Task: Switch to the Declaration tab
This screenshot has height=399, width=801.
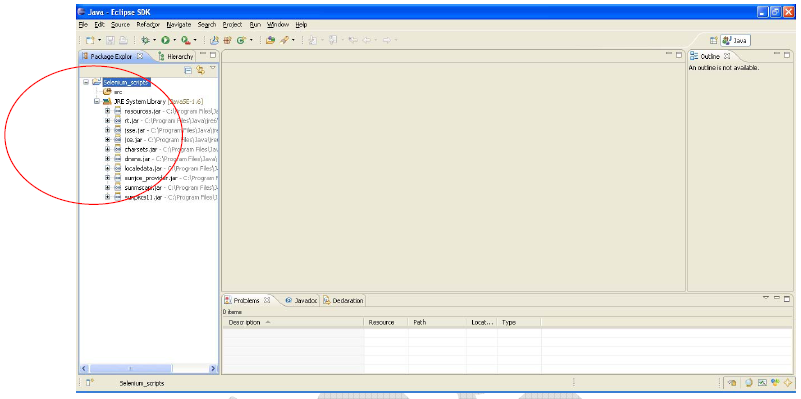Action: point(343,301)
